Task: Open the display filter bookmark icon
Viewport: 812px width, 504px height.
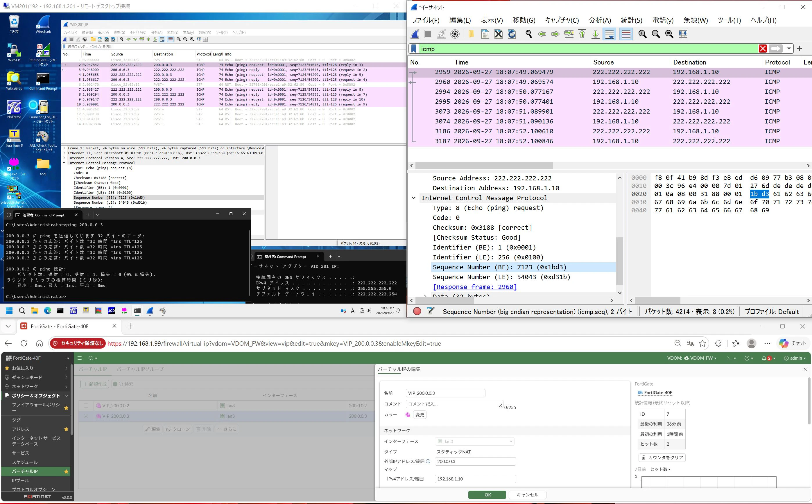Action: tap(414, 49)
